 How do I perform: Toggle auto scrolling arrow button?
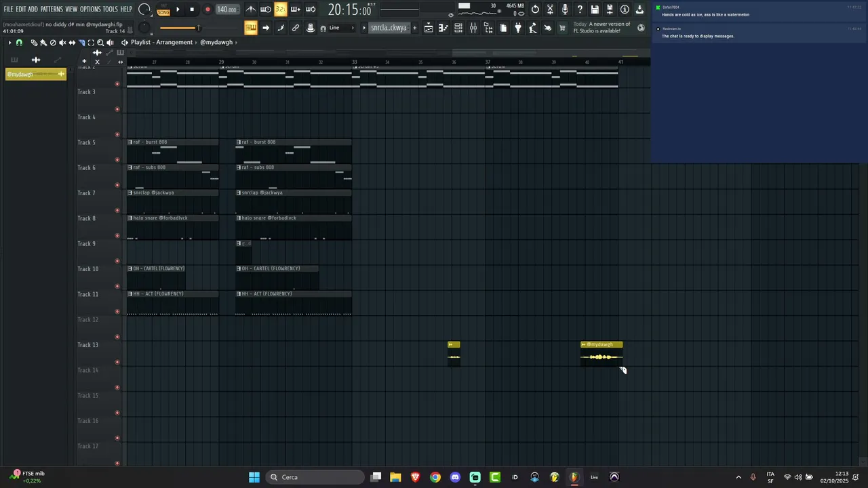pyautogui.click(x=266, y=28)
